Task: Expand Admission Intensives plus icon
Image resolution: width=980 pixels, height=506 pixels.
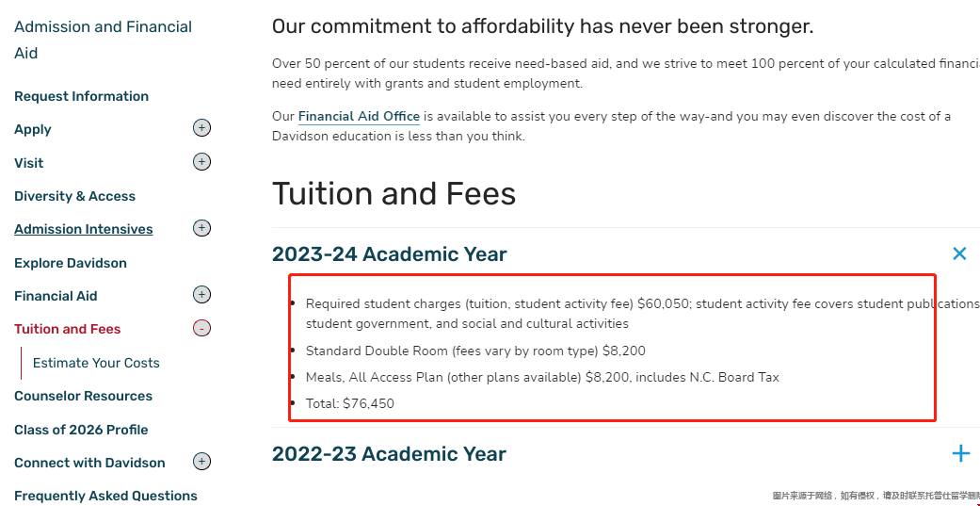Action: coord(201,228)
